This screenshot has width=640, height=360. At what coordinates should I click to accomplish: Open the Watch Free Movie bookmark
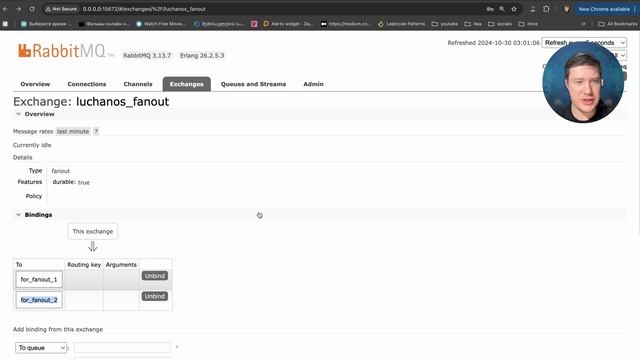(160, 24)
